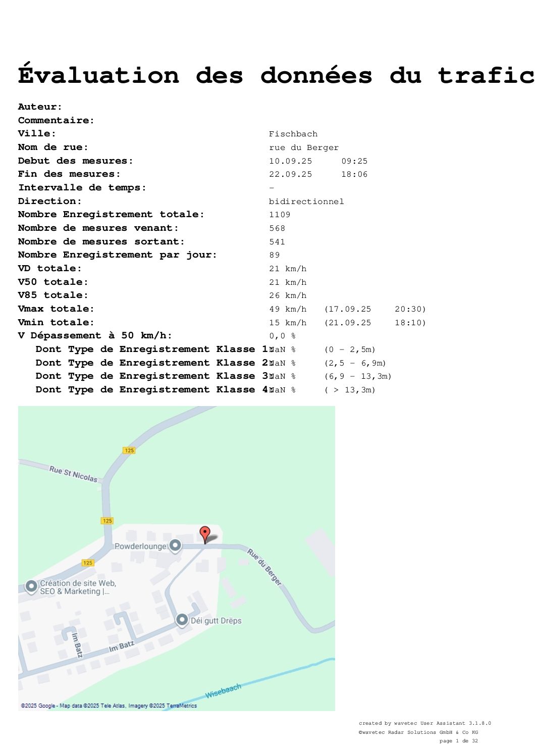
Task: Click the start time '09:25'
Action: 354,161
